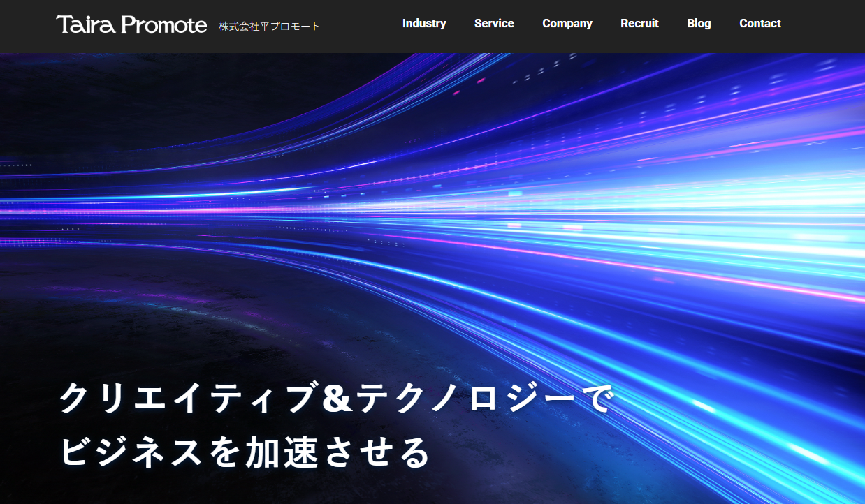The height and width of the screenshot is (504, 865).
Task: Open the Industry menu item
Action: tap(424, 23)
